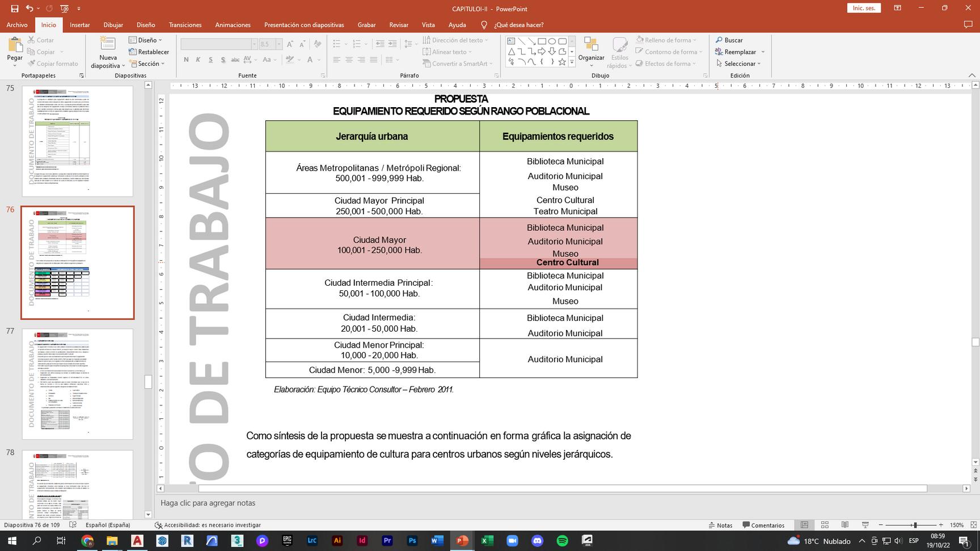Click the notes field 'Haga clic para agregar notas'
This screenshot has height=551, width=980.
pos(208,503)
